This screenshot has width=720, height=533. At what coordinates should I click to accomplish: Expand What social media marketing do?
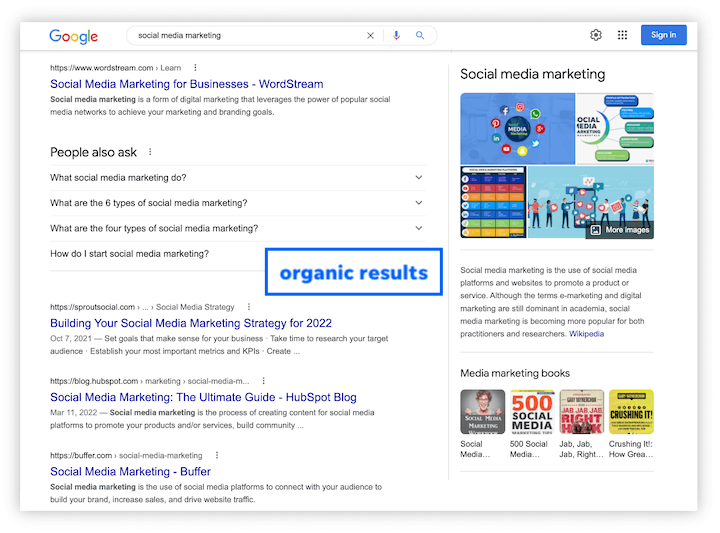point(237,178)
